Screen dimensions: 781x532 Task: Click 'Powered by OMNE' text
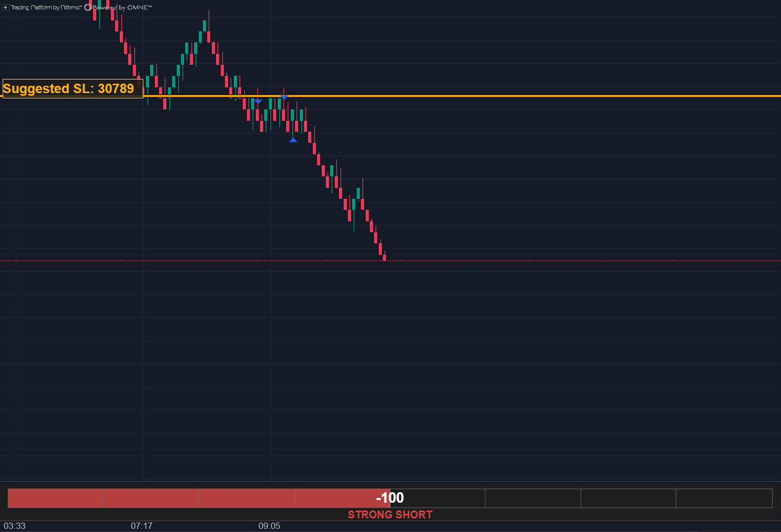tap(122, 7)
